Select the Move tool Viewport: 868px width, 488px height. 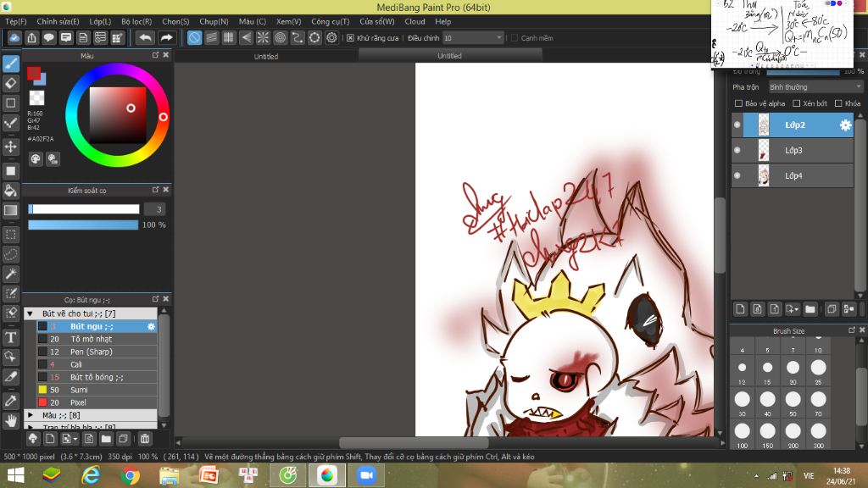(x=10, y=147)
